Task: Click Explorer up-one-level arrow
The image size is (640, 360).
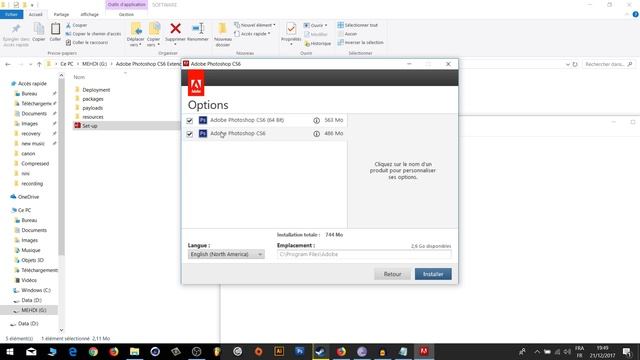Action: (x=39, y=64)
